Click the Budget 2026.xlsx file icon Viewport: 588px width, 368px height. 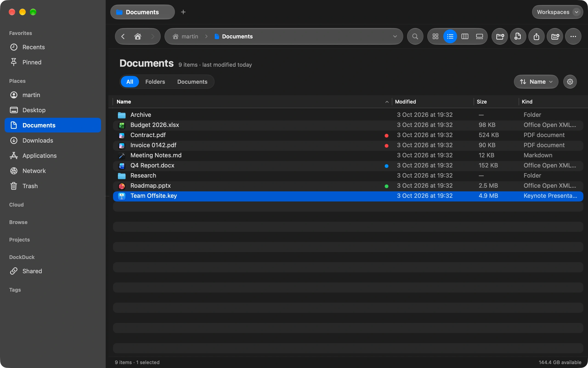[122, 125]
